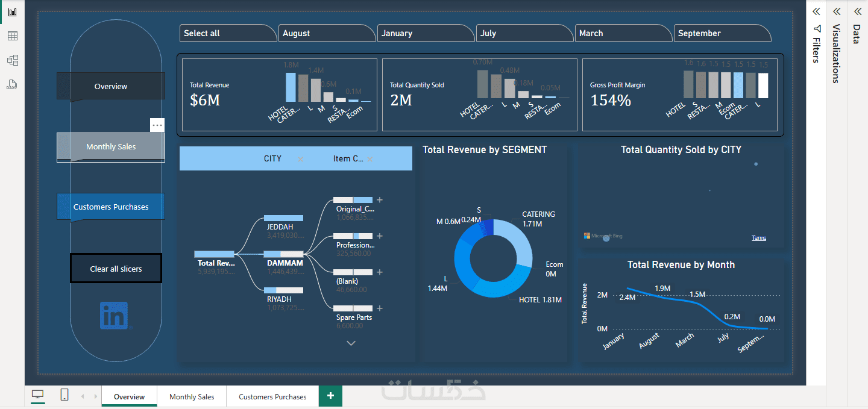Expand the Filters pane chevron
Screen dimensions: 868x409
coord(816,11)
